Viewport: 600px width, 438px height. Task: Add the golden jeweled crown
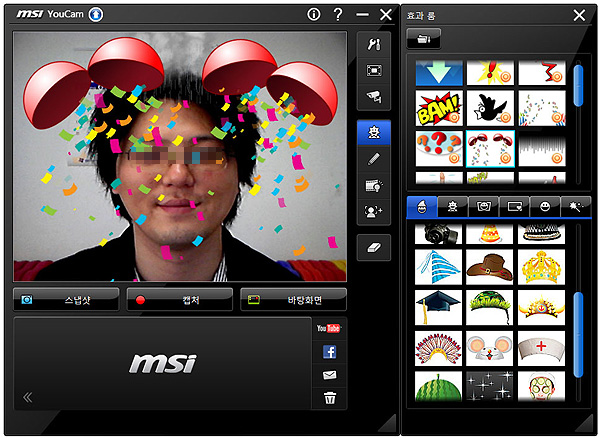pos(541,267)
